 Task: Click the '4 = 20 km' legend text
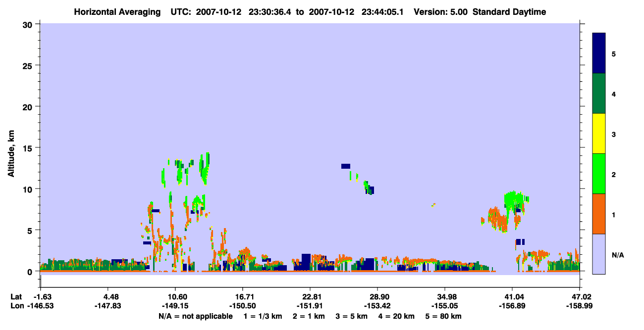tap(396, 316)
